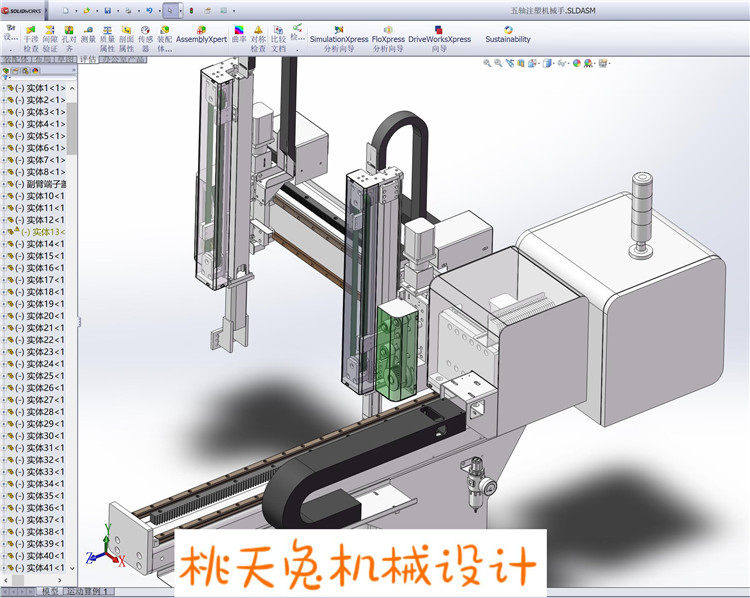
Task: Expand the 实体5<1> tree node
Action: point(3,136)
